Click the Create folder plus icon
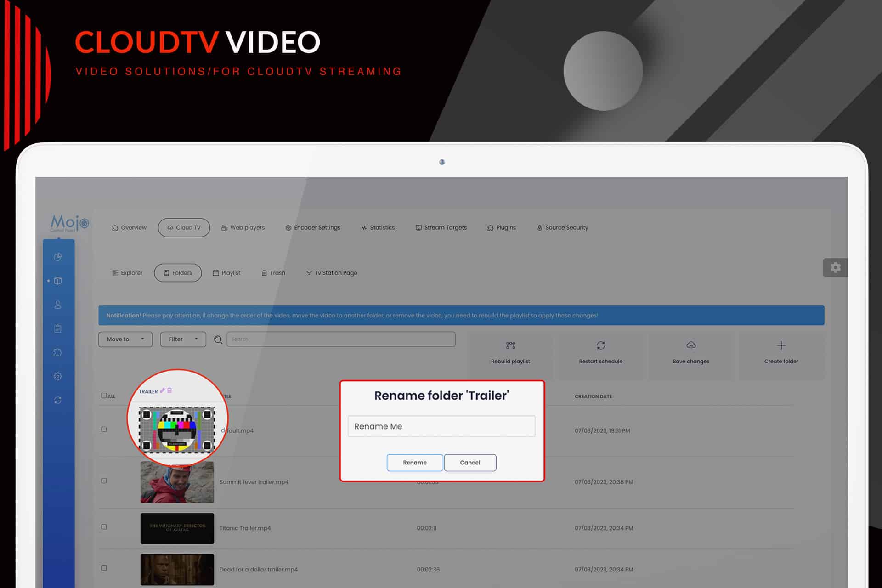Image resolution: width=882 pixels, height=588 pixels. click(x=781, y=345)
